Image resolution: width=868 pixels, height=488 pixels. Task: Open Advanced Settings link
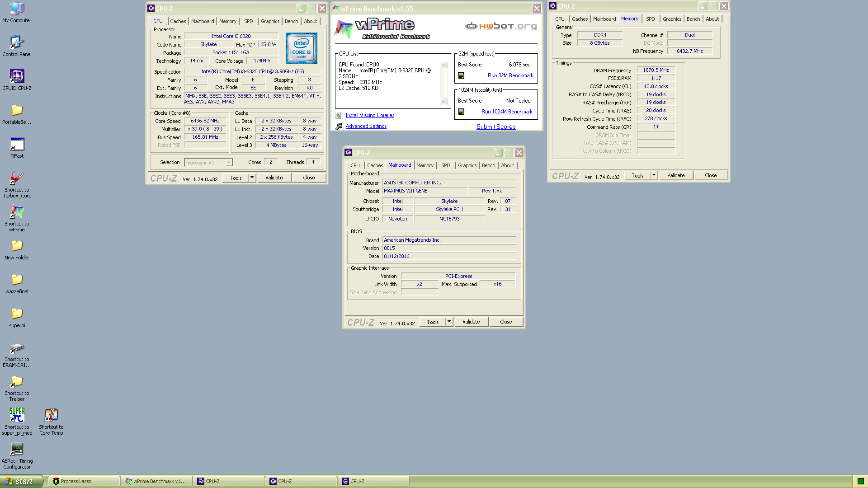[366, 126]
